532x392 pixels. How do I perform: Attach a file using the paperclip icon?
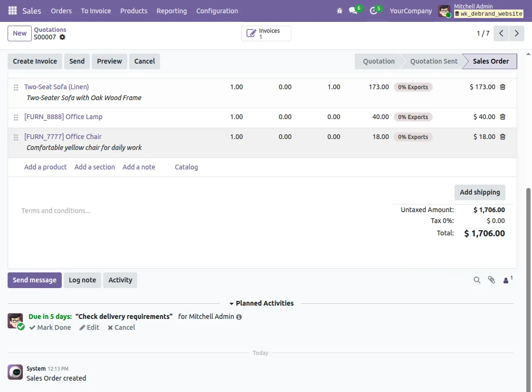coord(491,280)
